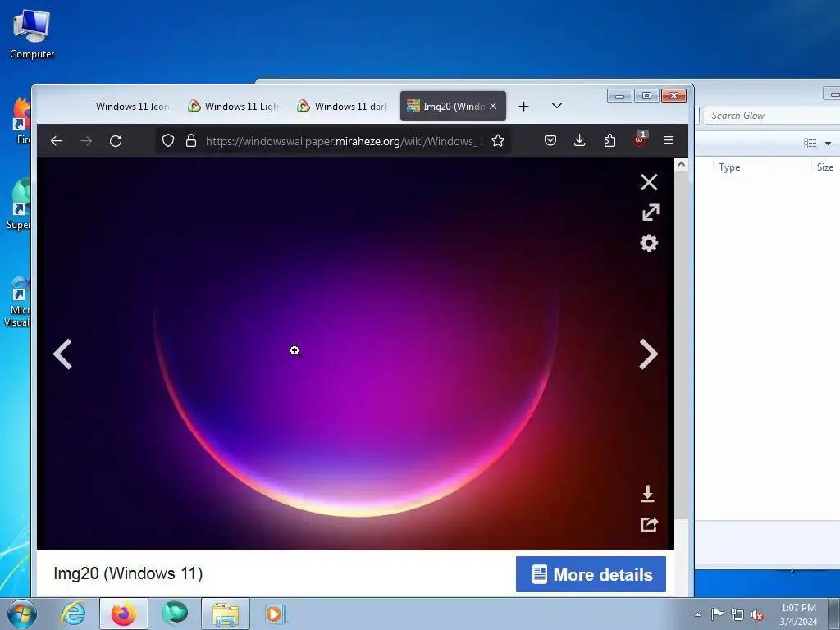This screenshot has height=630, width=840.
Task: Open the Firefox hamburger menu
Action: (x=669, y=140)
